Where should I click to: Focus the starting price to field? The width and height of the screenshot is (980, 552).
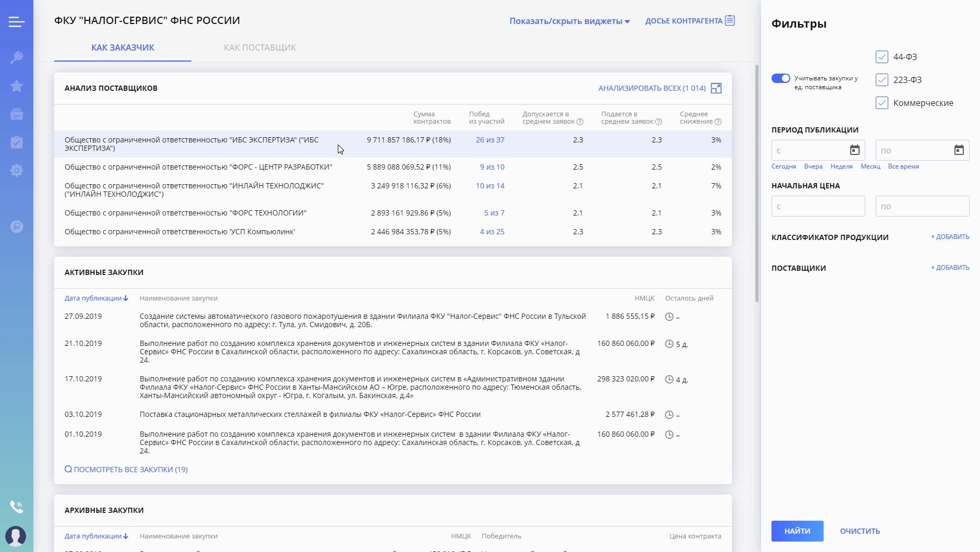(923, 206)
